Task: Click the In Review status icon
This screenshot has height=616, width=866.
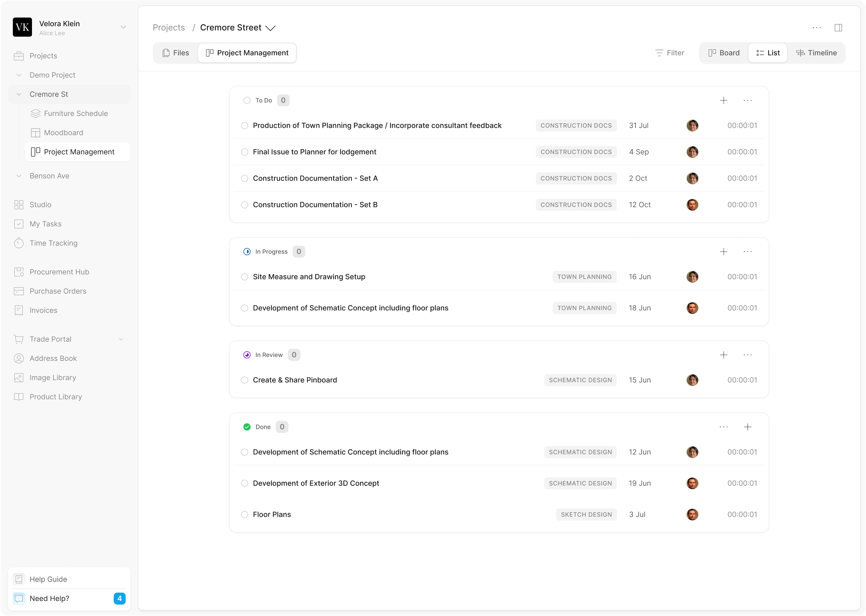Action: (x=246, y=355)
